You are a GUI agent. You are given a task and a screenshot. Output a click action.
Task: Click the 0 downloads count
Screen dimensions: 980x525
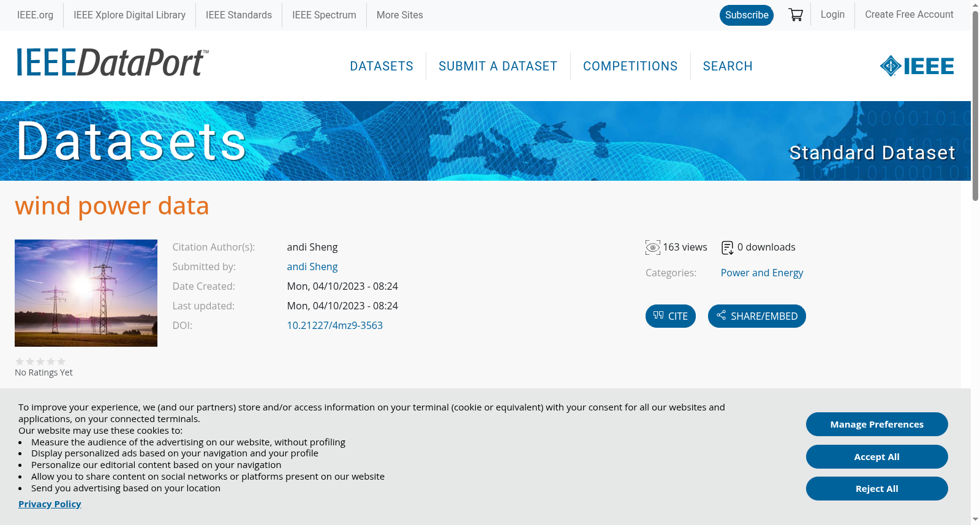point(766,247)
